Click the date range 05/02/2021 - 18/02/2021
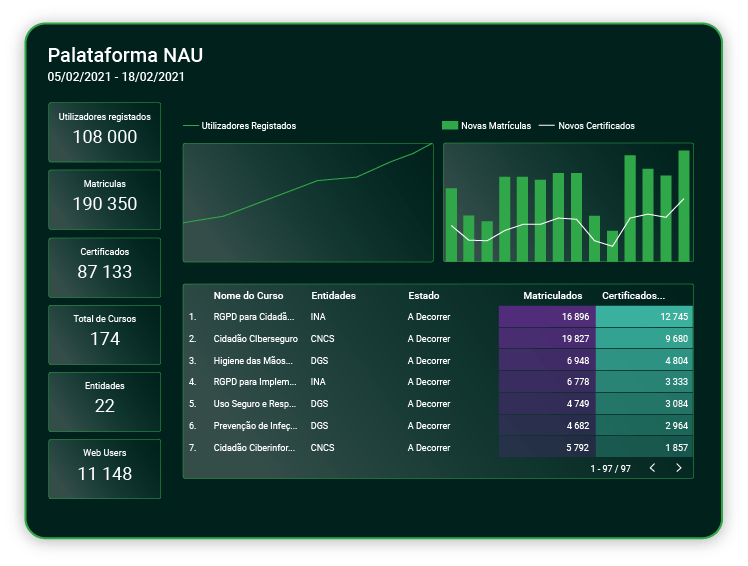Viewport: 748px width, 566px height. click(116, 77)
